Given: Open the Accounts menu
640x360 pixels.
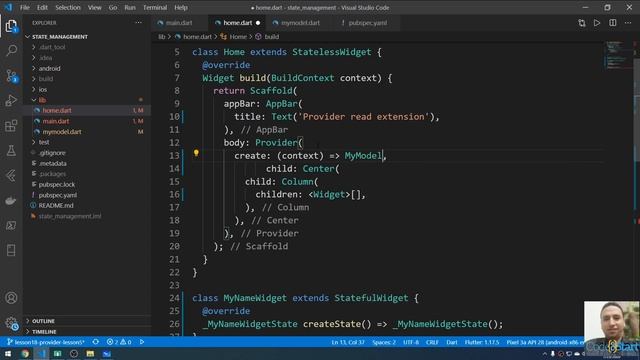Looking at the screenshot, I should (x=11, y=298).
